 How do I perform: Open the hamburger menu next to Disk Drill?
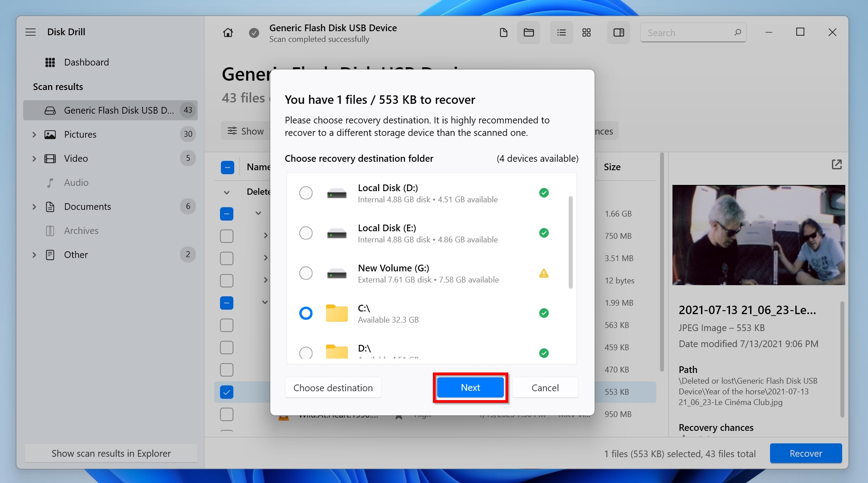(31, 32)
